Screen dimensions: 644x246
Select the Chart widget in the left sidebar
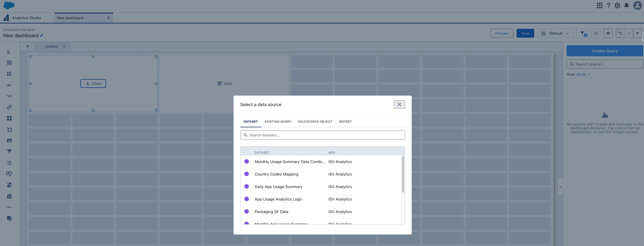click(9, 52)
